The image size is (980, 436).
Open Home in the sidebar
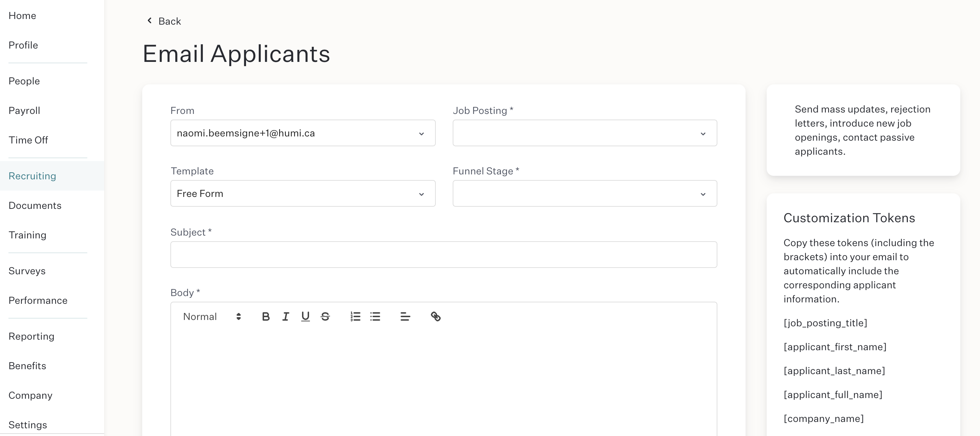pos(23,15)
